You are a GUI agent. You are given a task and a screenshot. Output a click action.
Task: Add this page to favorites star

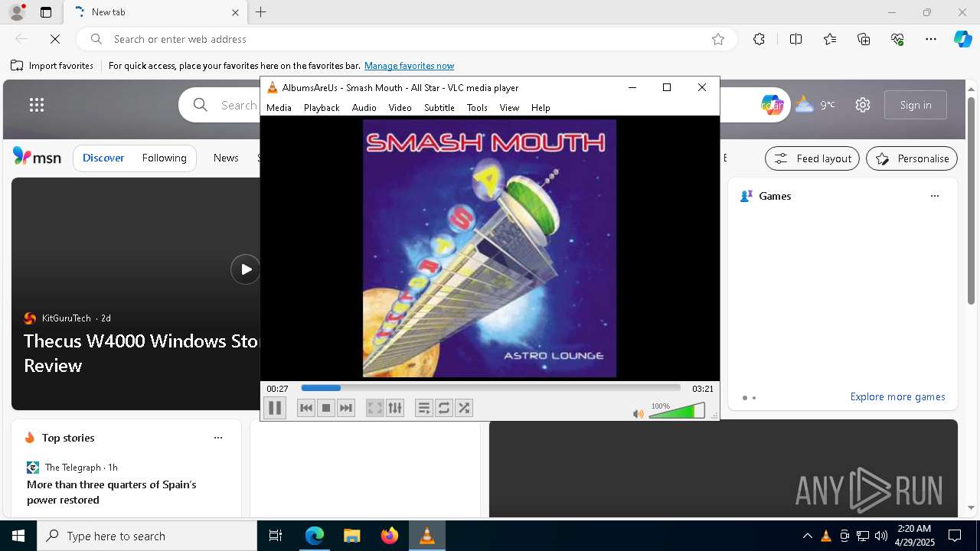(x=717, y=39)
